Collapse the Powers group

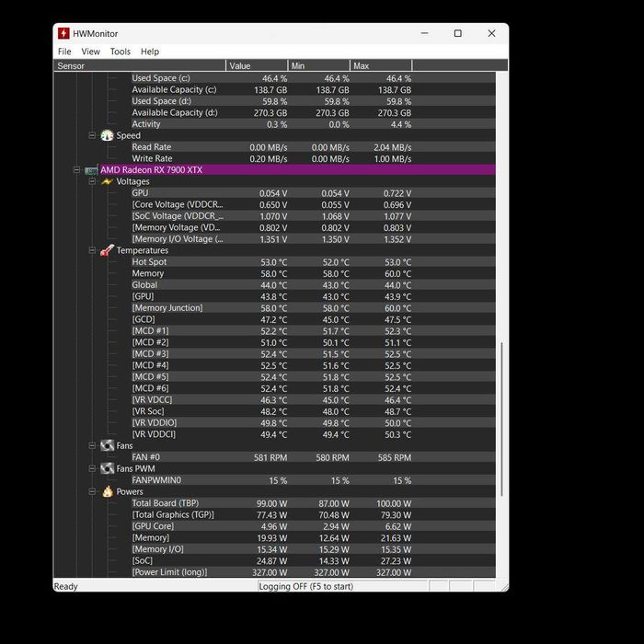click(92, 491)
